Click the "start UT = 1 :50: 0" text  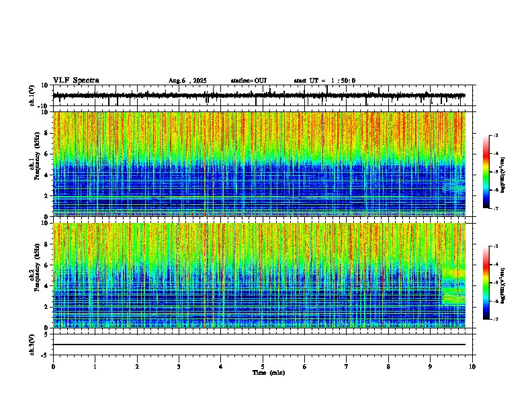tap(324, 81)
